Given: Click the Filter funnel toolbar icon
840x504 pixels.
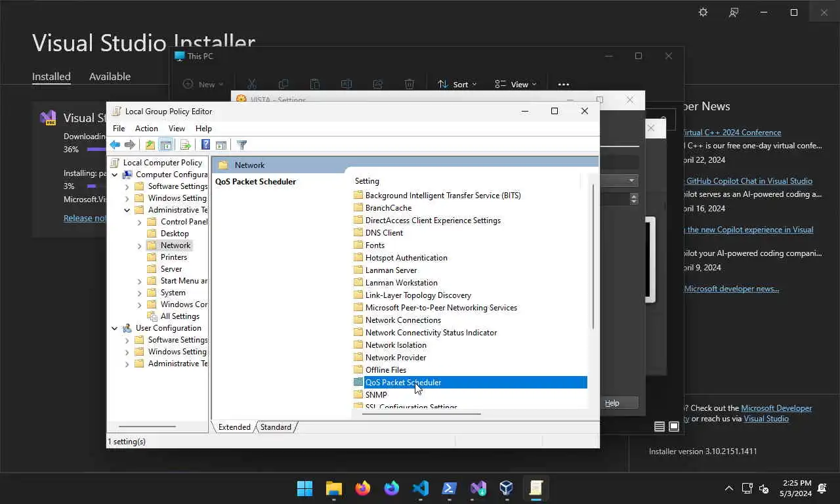Looking at the screenshot, I should 241,145.
